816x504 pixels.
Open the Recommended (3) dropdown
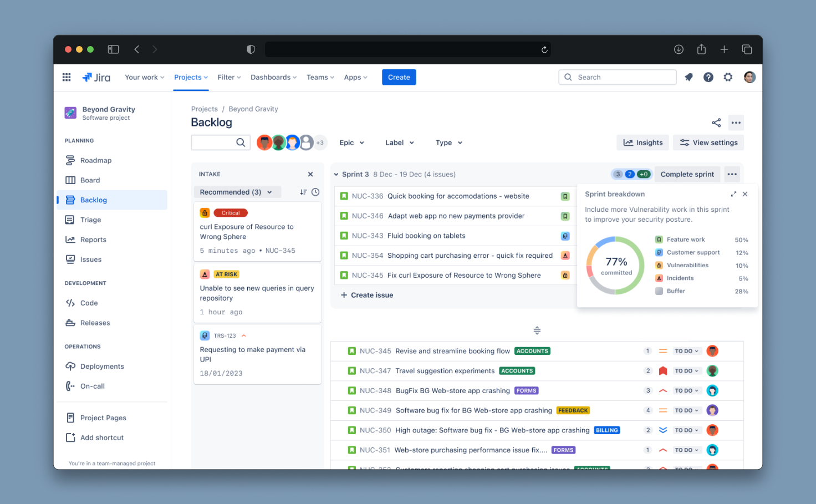click(237, 192)
